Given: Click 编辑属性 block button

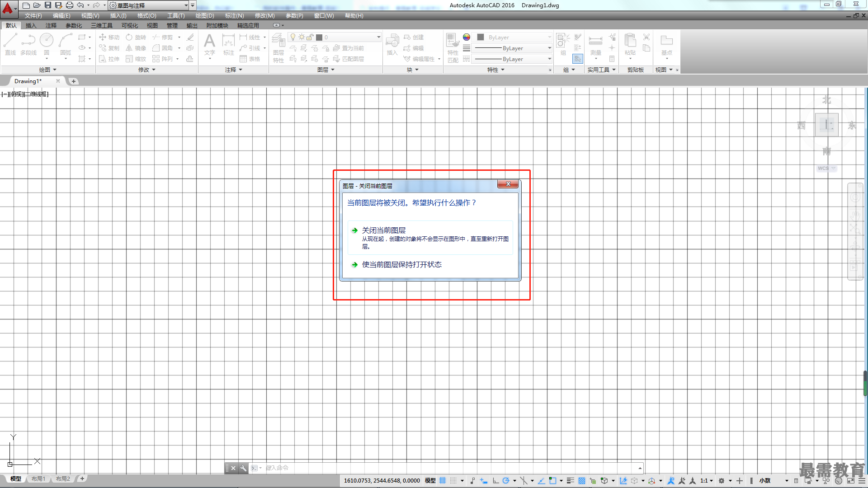Looking at the screenshot, I should pyautogui.click(x=420, y=59).
